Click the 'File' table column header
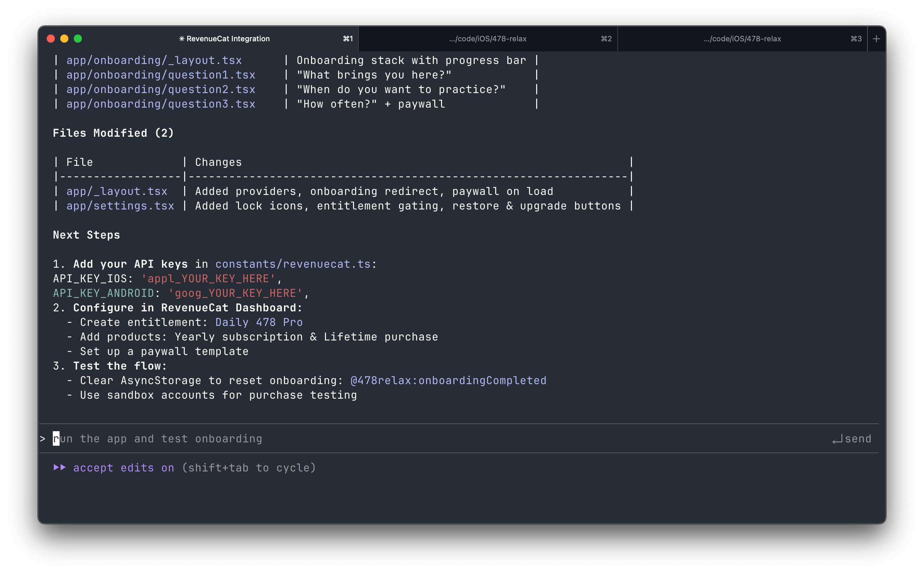 pos(79,162)
